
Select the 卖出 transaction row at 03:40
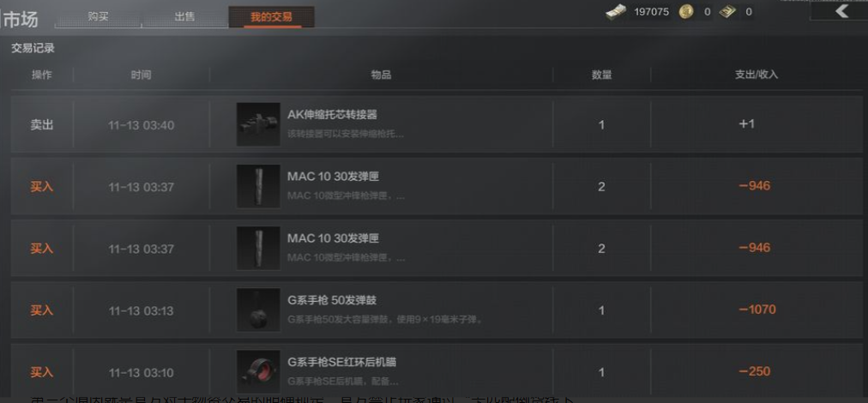(437, 124)
